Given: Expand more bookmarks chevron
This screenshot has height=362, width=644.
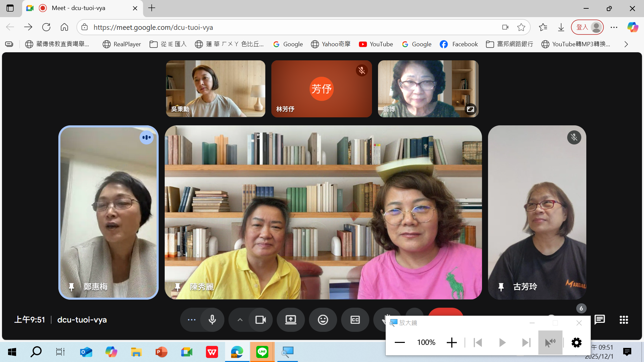Looking at the screenshot, I should pyautogui.click(x=626, y=44).
